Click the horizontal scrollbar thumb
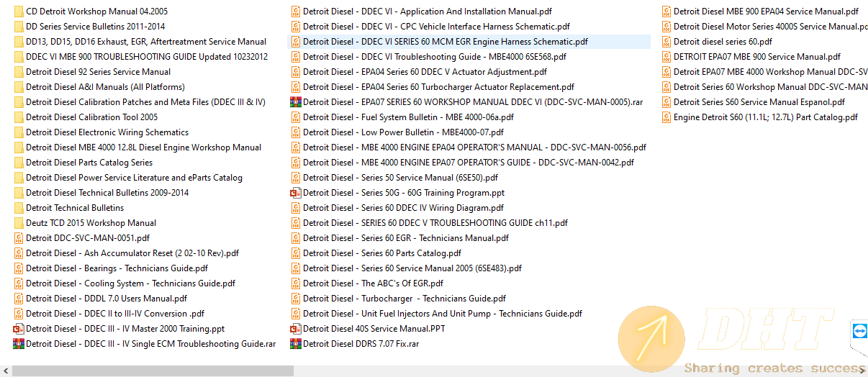The image size is (868, 377). click(x=153, y=371)
